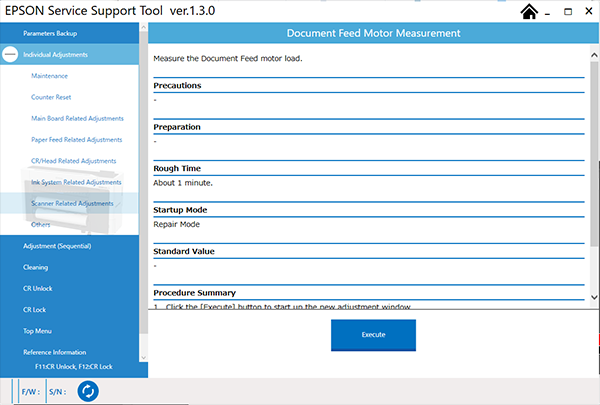Go to home via house icon
The height and width of the screenshot is (405, 600).
(529, 11)
